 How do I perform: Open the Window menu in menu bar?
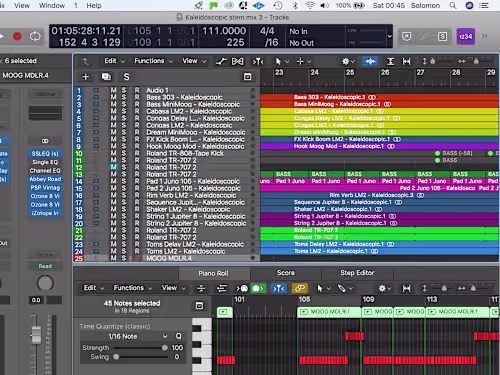(x=52, y=6)
